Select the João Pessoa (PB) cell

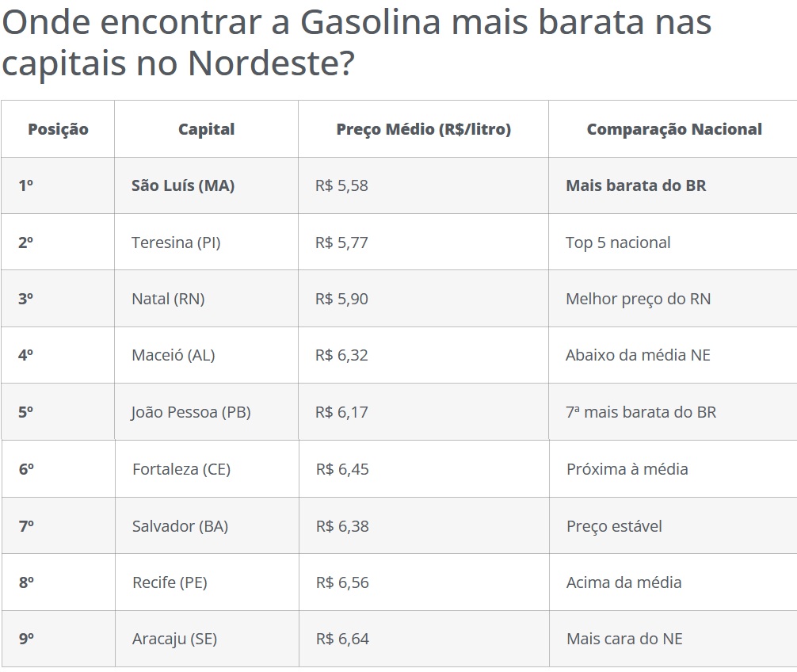tap(191, 412)
